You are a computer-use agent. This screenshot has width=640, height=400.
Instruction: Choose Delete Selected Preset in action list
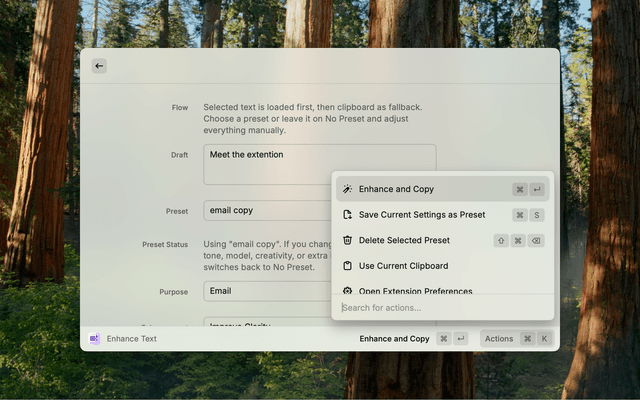coord(404,240)
